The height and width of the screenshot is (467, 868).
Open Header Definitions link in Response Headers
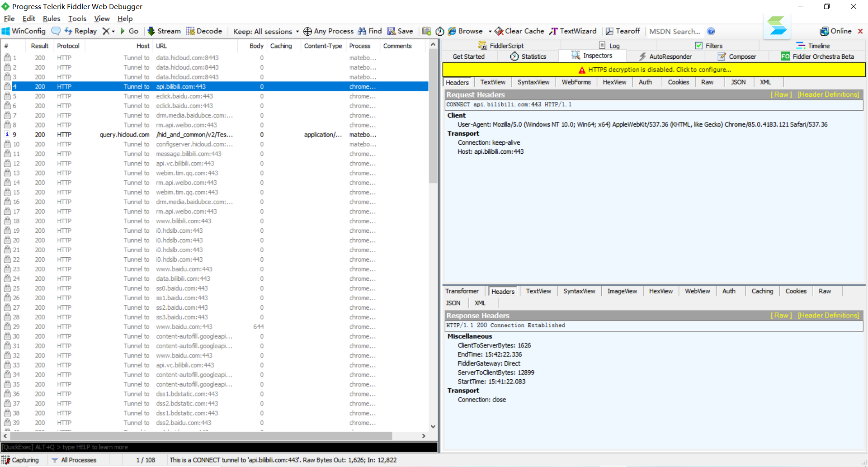(828, 316)
